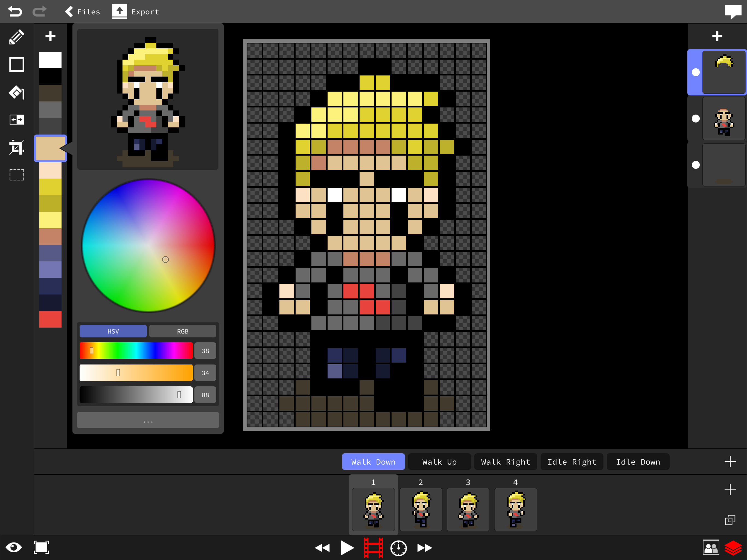Switch to Idle Right animation tab

pyautogui.click(x=572, y=462)
